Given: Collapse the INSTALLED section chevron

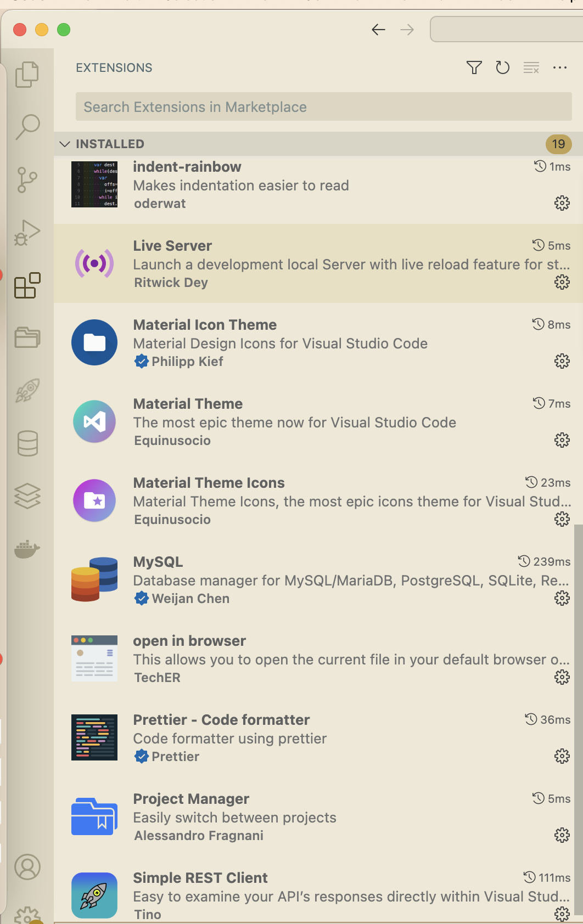Looking at the screenshot, I should point(65,144).
